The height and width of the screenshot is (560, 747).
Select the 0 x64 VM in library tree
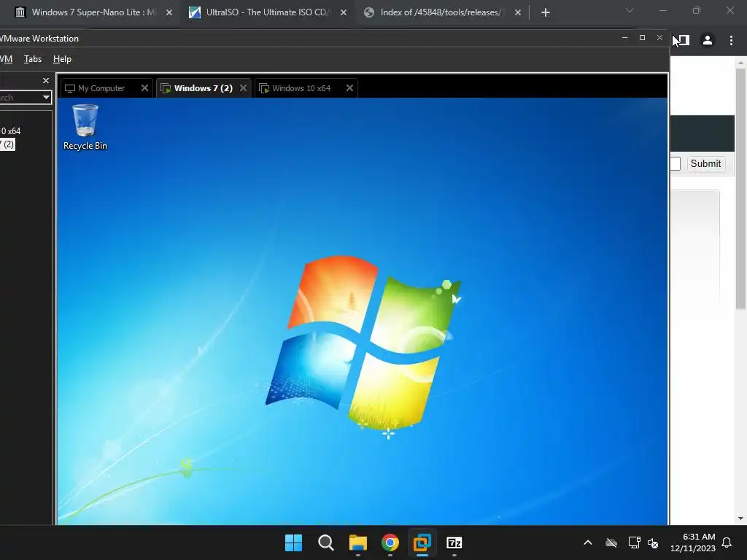point(10,131)
